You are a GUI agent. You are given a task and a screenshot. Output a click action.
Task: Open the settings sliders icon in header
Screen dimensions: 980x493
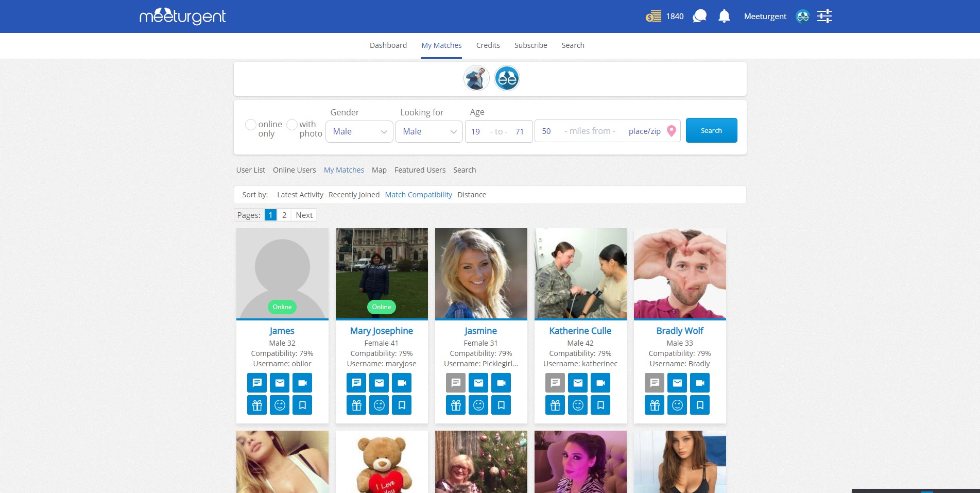(x=824, y=16)
